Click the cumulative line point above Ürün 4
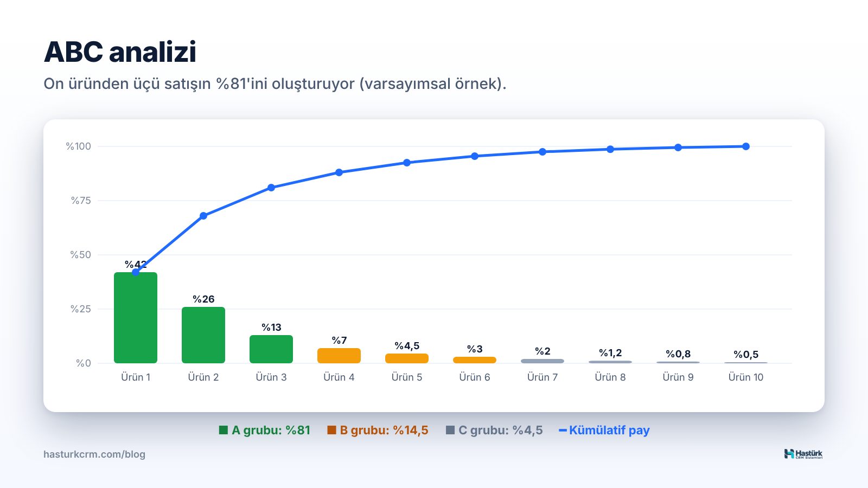The width and height of the screenshot is (868, 488). point(339,172)
